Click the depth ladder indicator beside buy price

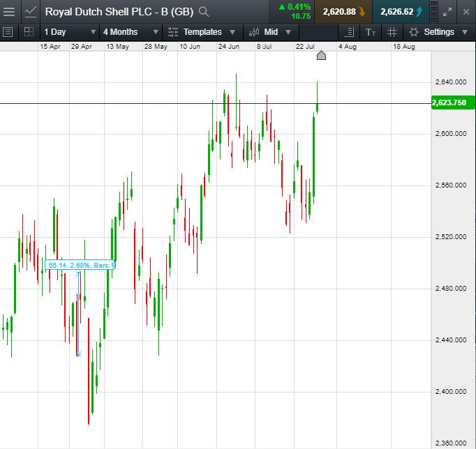click(434, 12)
